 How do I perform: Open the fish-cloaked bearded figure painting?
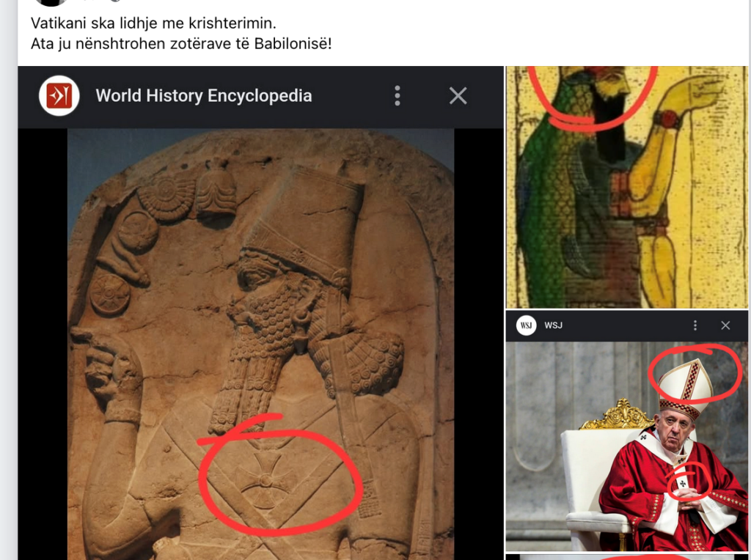(x=627, y=187)
